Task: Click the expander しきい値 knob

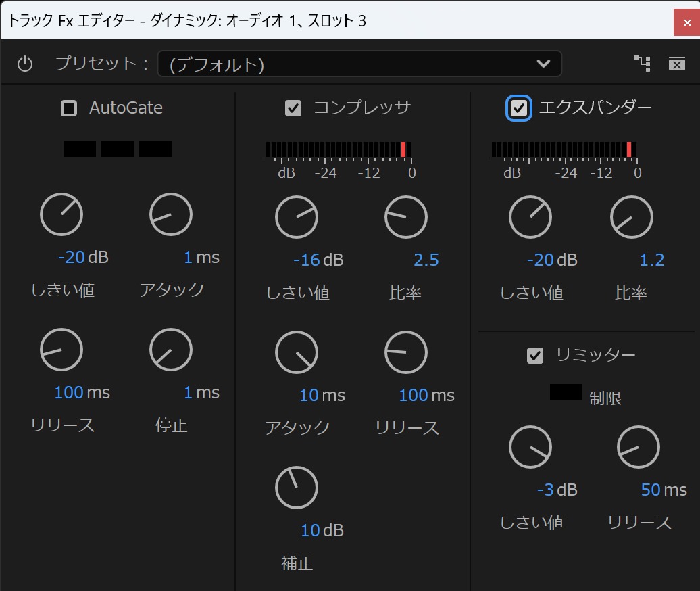Action: (x=530, y=217)
